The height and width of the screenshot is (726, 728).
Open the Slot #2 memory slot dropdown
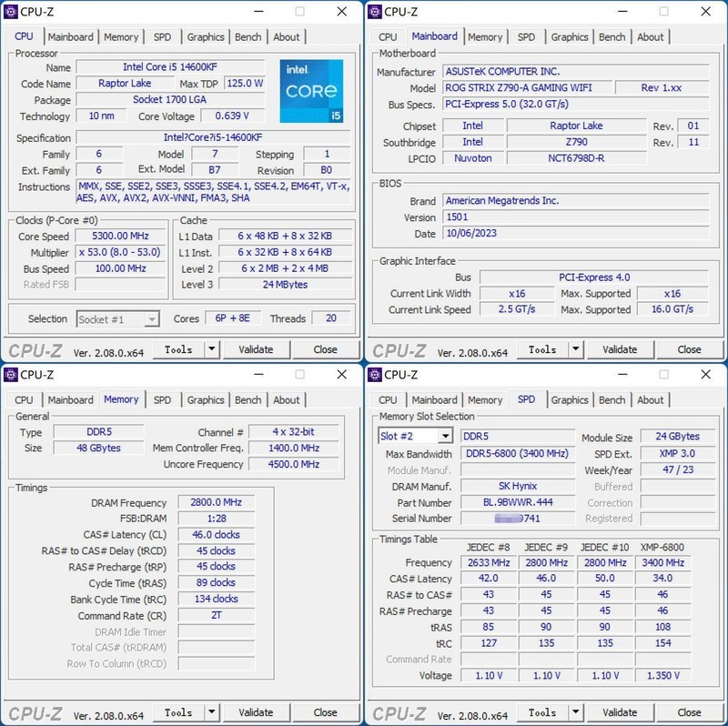tap(445, 437)
